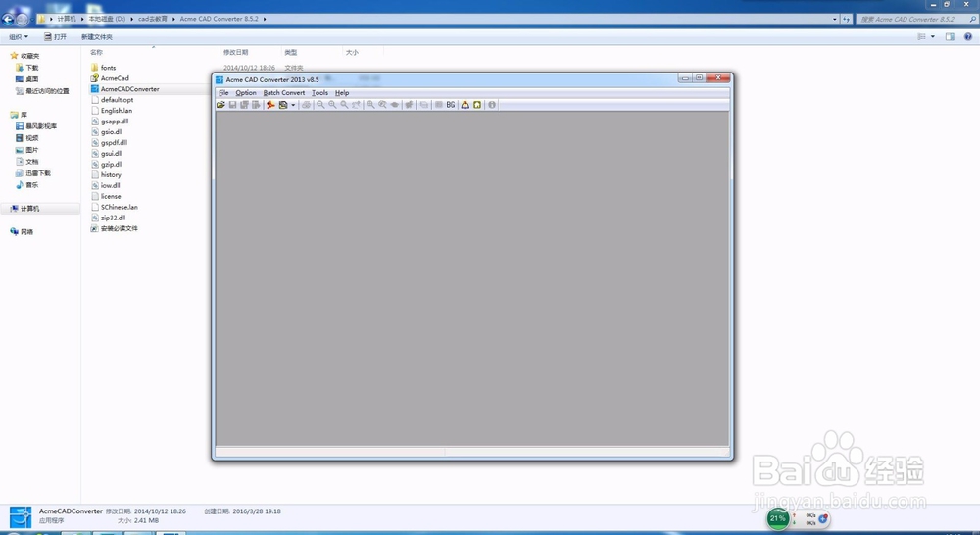Click the hand-shaped icon before the layers icon
This screenshot has height=535, width=980.
click(x=394, y=105)
